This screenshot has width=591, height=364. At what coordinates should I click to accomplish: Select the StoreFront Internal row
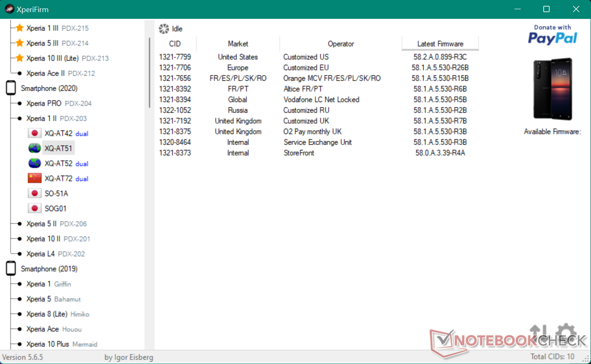pyautogui.click(x=317, y=153)
